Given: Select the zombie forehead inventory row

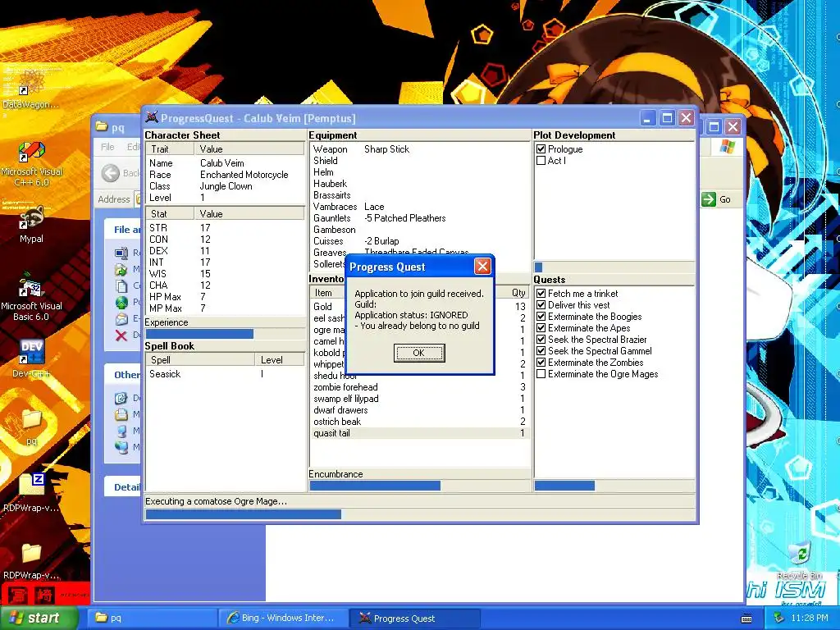Looking at the screenshot, I should coord(419,387).
